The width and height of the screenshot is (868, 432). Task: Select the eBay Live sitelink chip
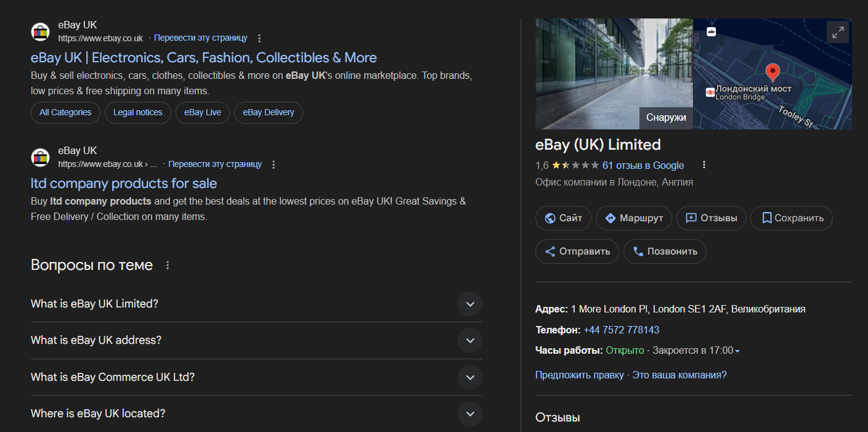203,113
